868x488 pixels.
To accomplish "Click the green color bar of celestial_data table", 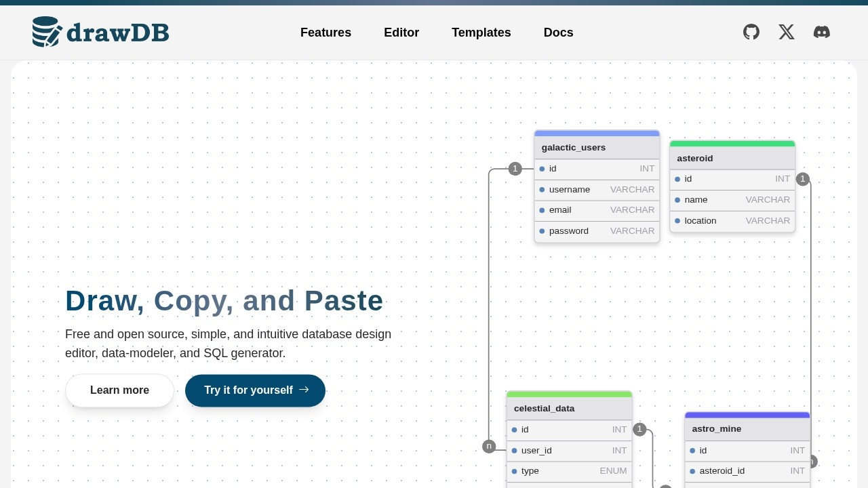I will pos(569,394).
